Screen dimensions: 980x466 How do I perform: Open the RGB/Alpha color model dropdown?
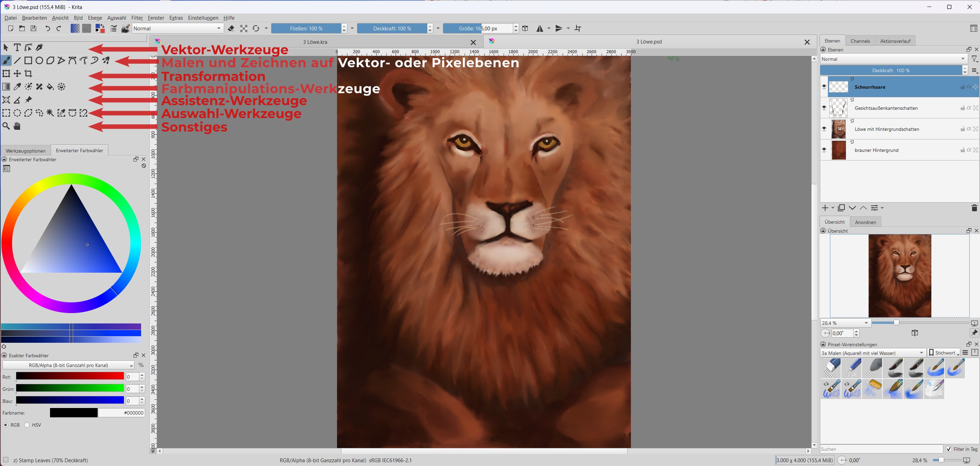click(69, 365)
